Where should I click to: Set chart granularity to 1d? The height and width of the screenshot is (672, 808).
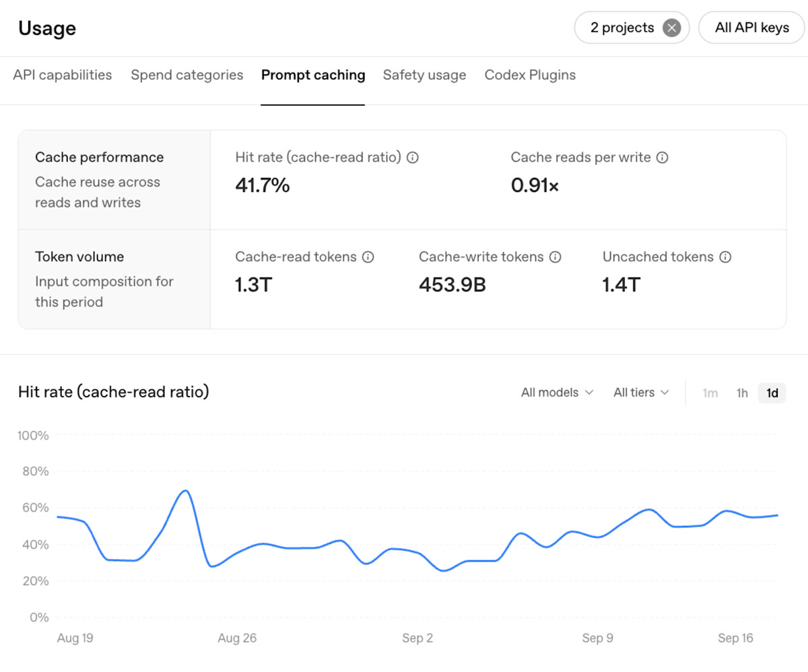click(772, 393)
